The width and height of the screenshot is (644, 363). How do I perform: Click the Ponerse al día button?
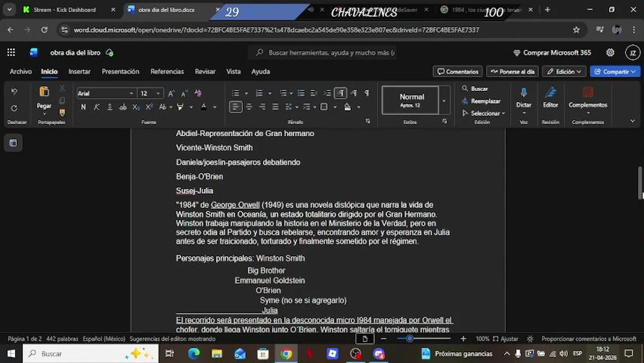click(512, 72)
